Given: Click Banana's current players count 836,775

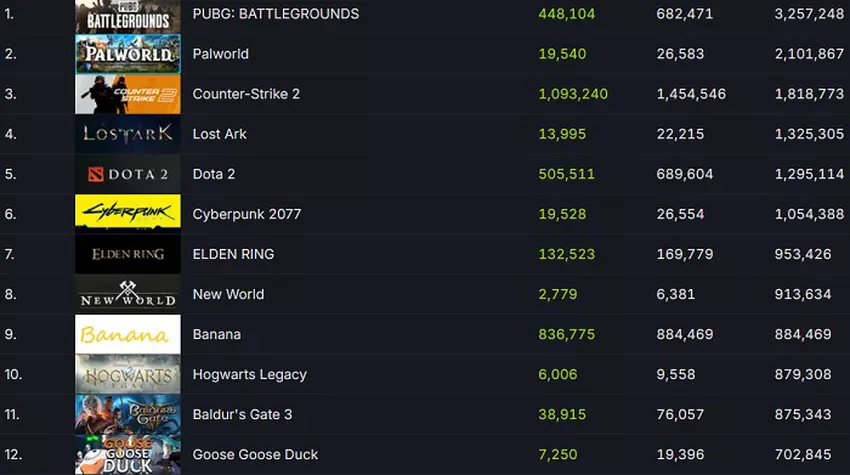Looking at the screenshot, I should click(566, 334).
